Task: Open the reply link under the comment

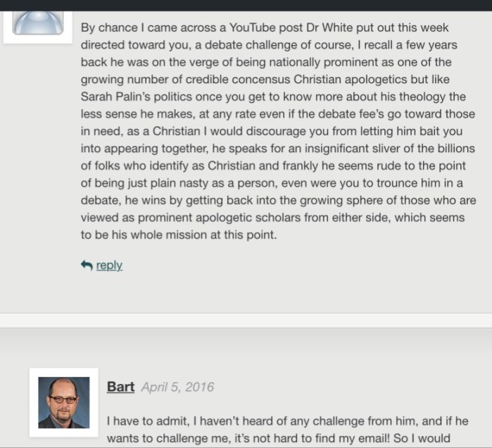Action: tap(109, 266)
